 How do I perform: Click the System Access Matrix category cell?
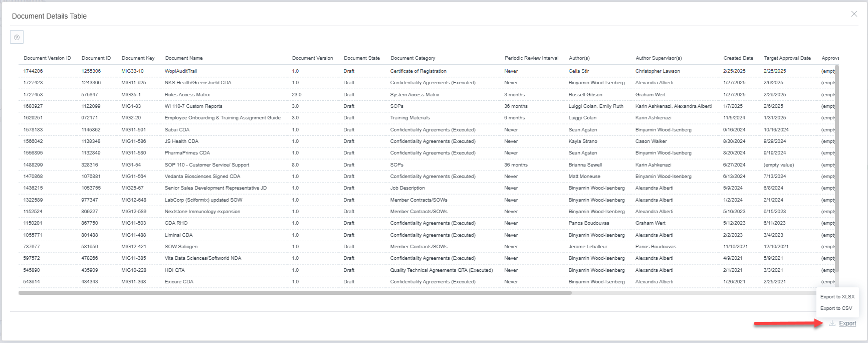[x=415, y=95]
